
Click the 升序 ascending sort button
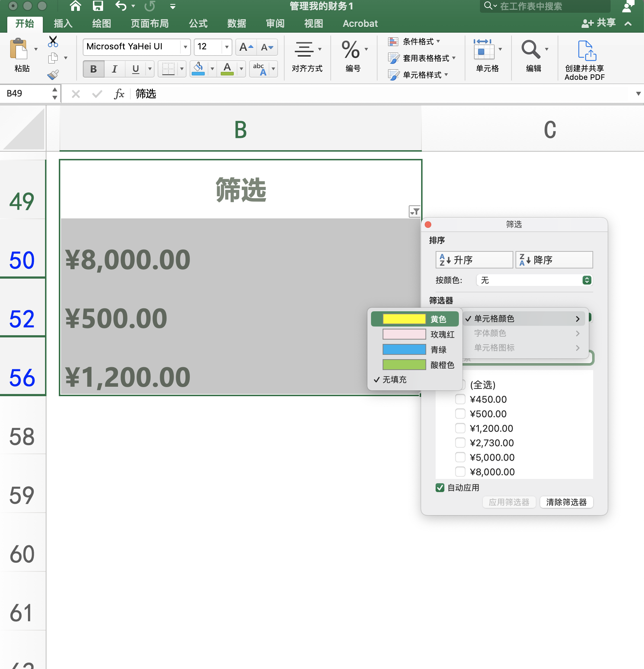click(x=474, y=259)
